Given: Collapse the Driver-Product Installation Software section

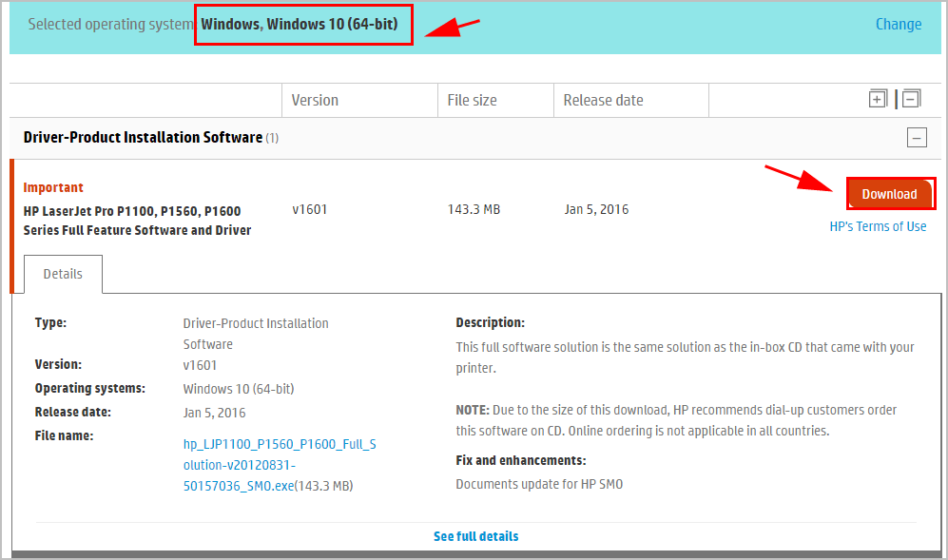Looking at the screenshot, I should coord(916,137).
